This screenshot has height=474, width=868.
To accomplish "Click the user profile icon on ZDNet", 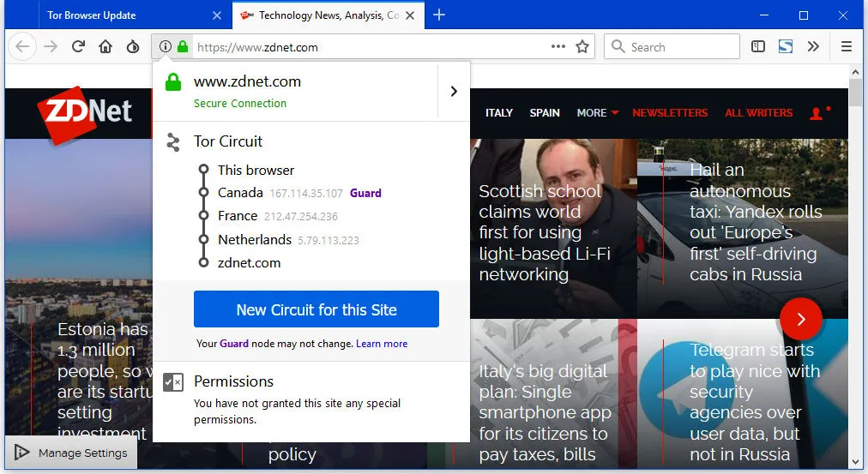I will pos(816,113).
